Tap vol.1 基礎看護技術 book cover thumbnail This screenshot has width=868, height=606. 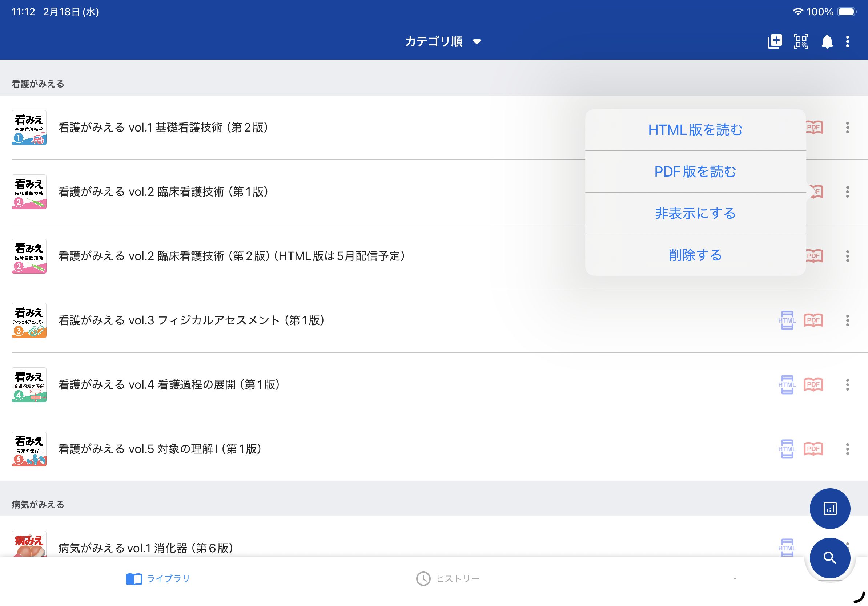point(29,128)
